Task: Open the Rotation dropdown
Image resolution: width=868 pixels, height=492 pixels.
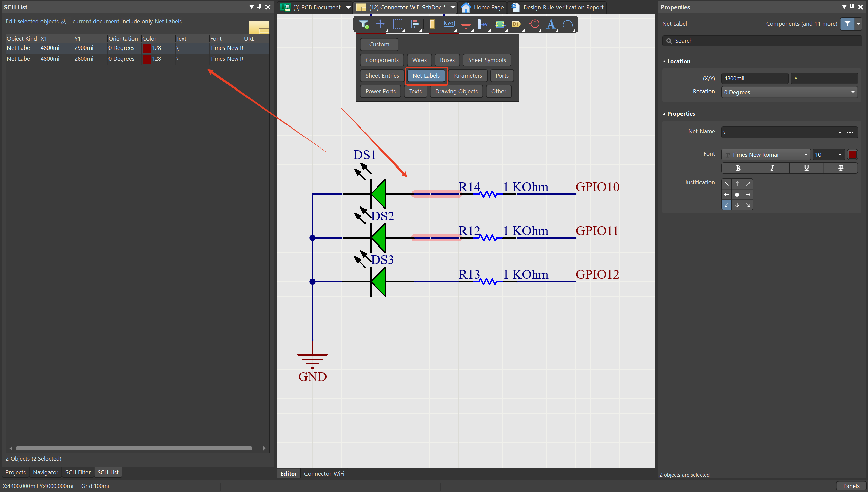Action: point(789,92)
